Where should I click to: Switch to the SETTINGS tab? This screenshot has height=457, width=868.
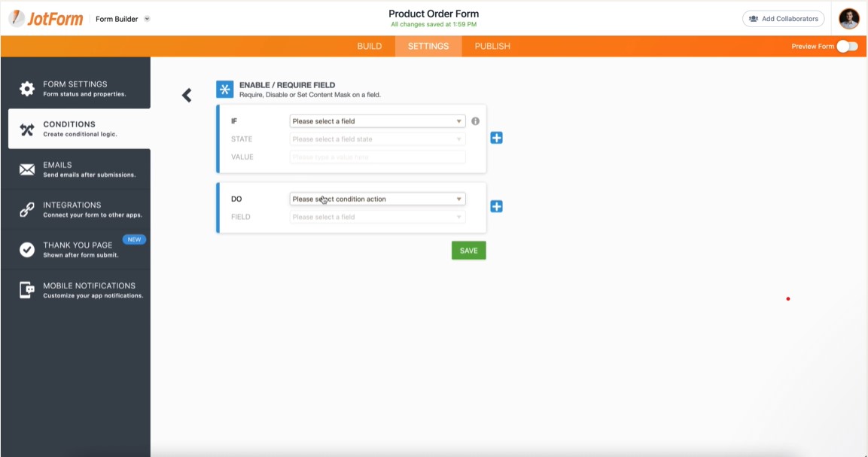tap(428, 47)
